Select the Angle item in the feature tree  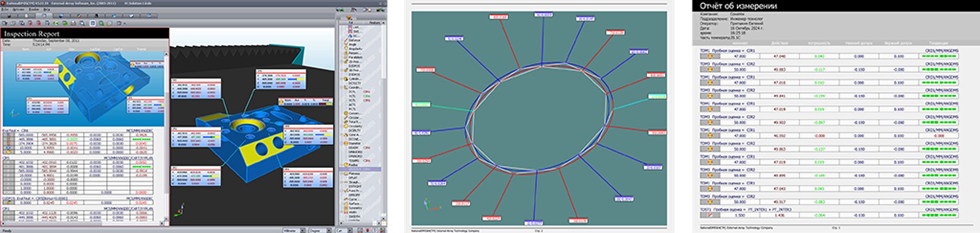[x=353, y=44]
